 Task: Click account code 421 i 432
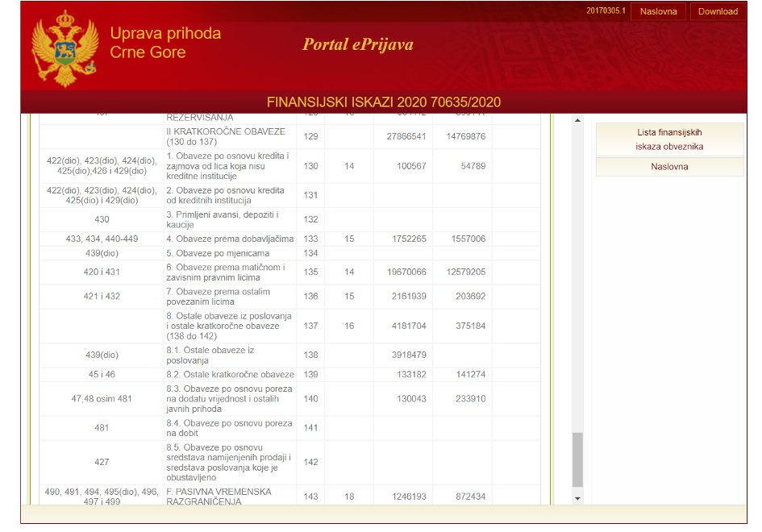pos(102,297)
